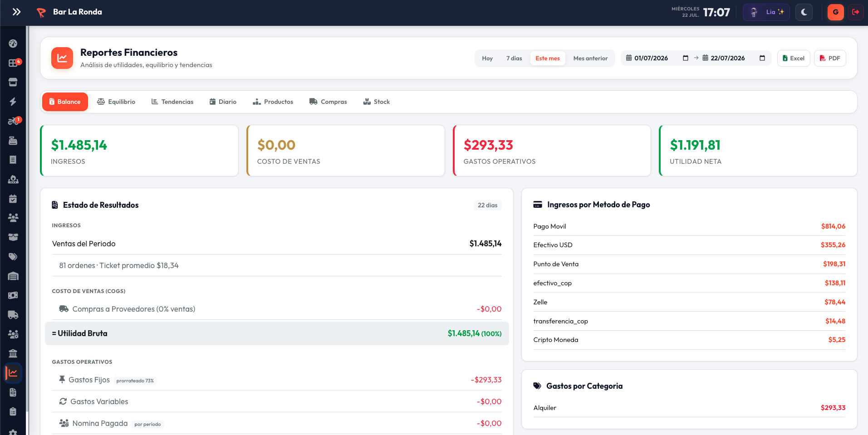Click the Nomina Pagada row
The height and width of the screenshot is (435, 868).
click(x=277, y=423)
